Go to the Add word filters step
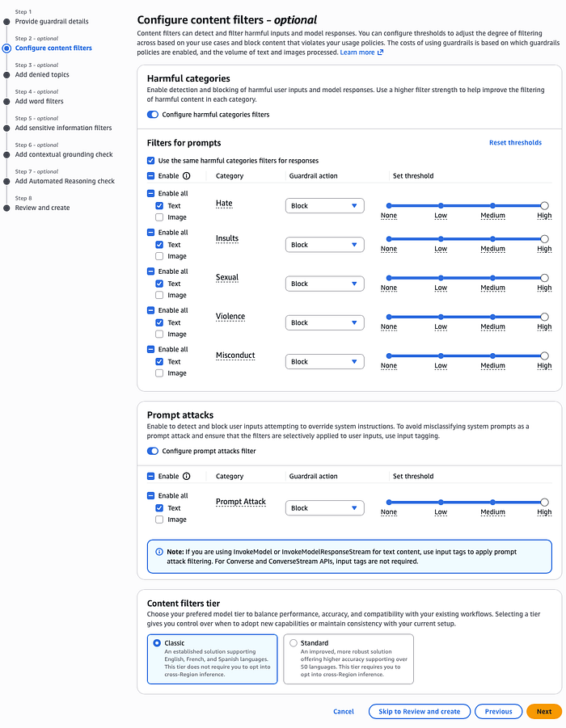The height and width of the screenshot is (728, 566). click(x=40, y=101)
